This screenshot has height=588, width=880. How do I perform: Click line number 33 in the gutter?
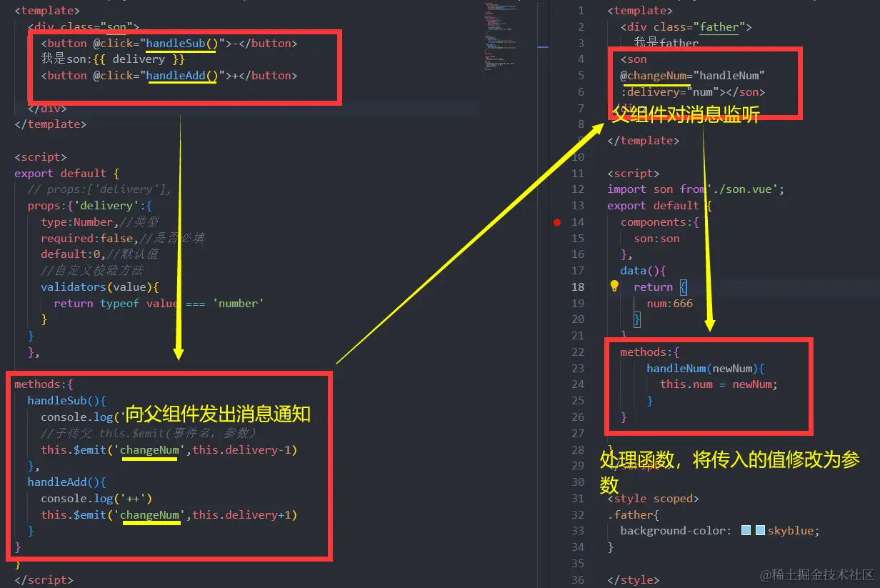pos(578,531)
